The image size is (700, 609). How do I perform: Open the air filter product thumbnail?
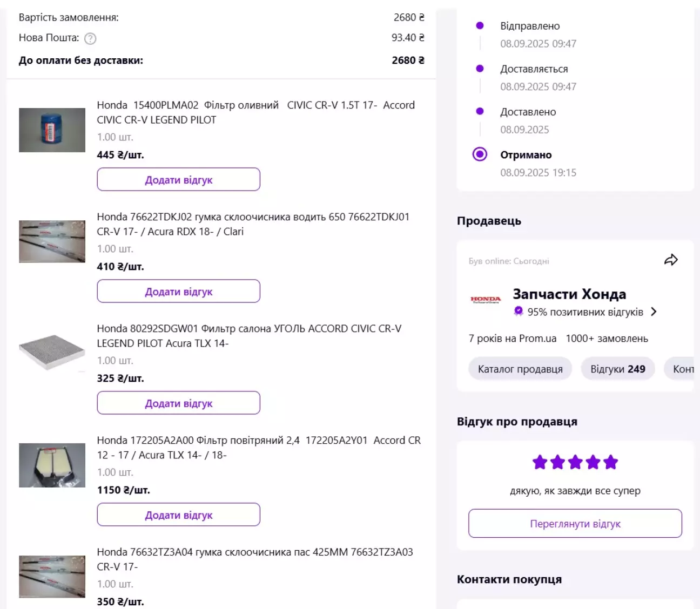52,465
